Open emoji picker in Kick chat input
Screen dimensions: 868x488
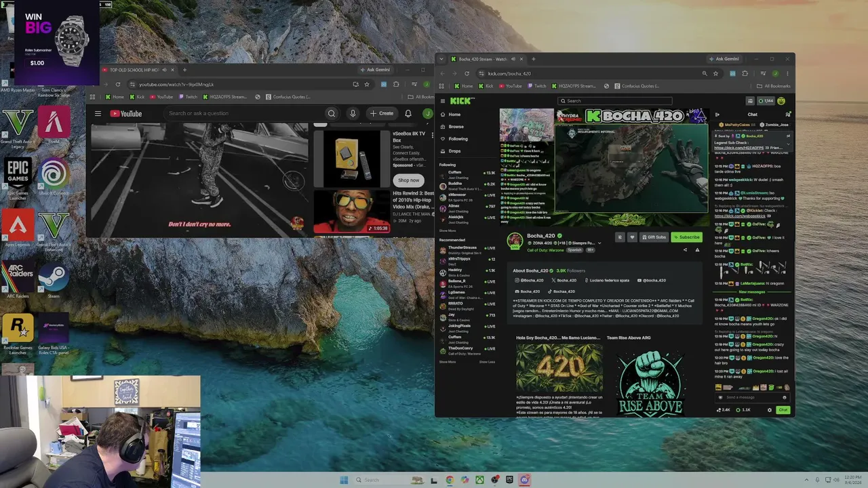coord(785,398)
